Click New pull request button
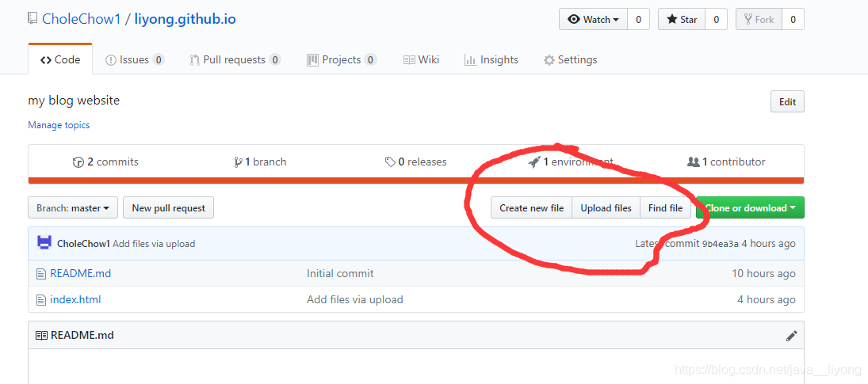 click(168, 207)
